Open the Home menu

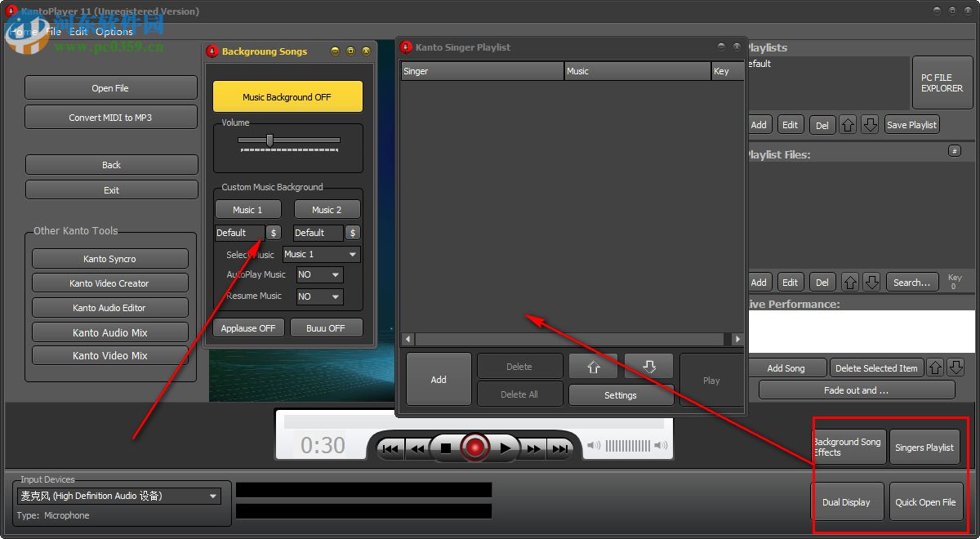coord(23,32)
